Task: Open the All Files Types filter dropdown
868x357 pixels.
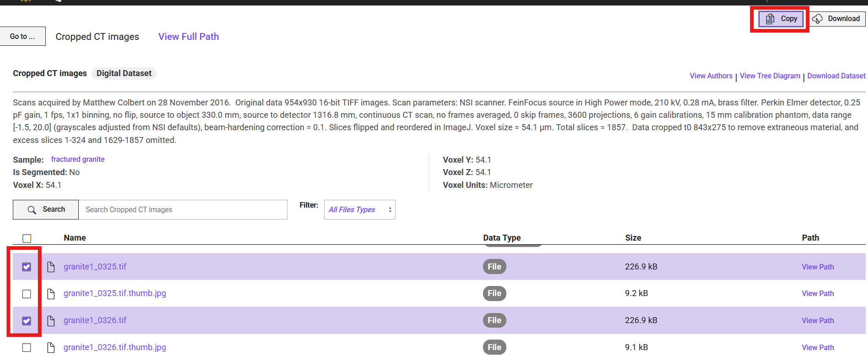Action: click(360, 209)
